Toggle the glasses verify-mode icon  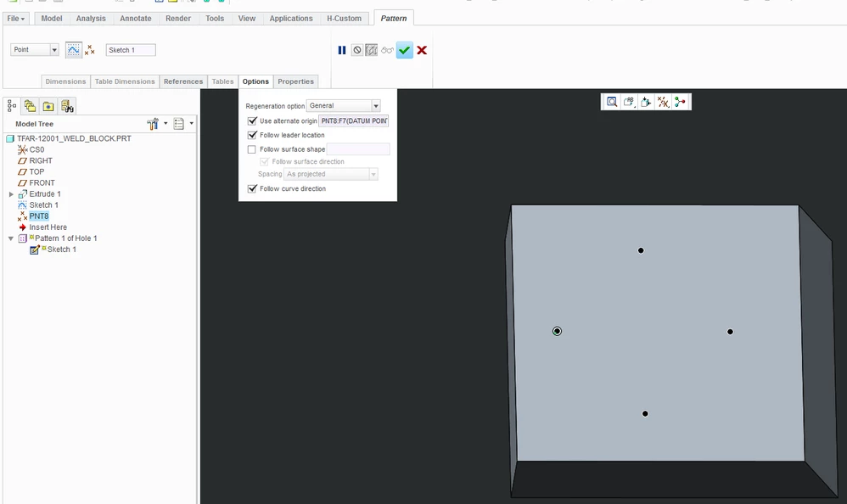(387, 50)
